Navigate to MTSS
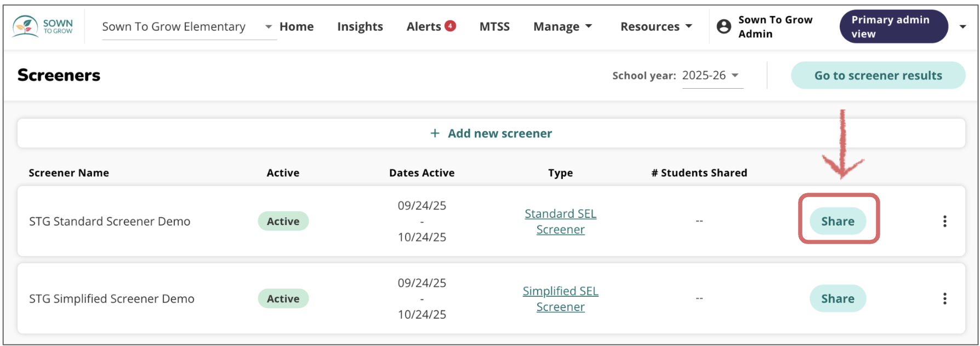Viewport: 980px width, 346px height. coord(494,26)
